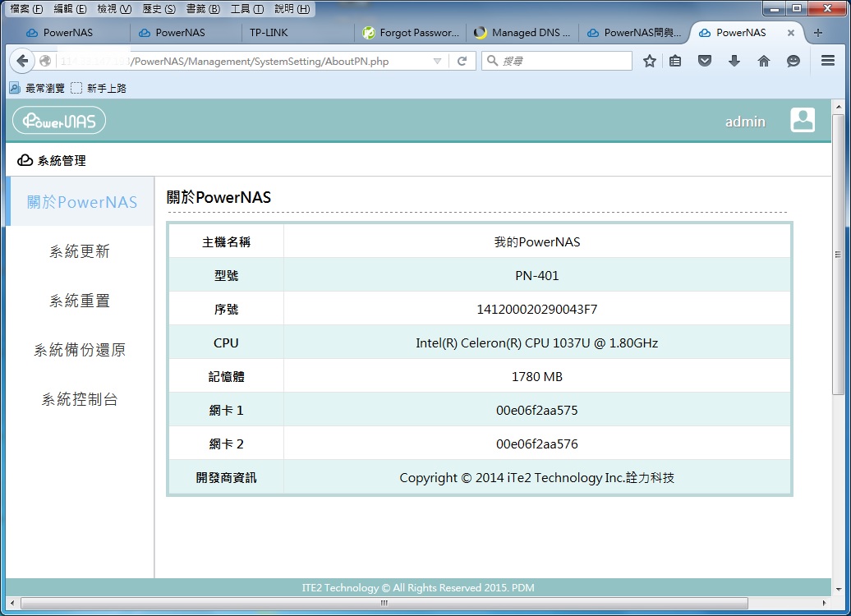Image resolution: width=851 pixels, height=616 pixels.
Task: Open the 新手上路 bookmark
Action: (x=99, y=88)
